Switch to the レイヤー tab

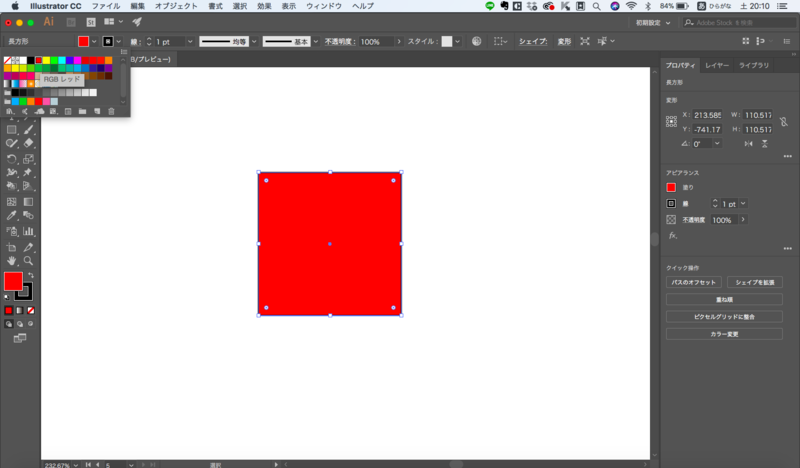[x=717, y=65]
